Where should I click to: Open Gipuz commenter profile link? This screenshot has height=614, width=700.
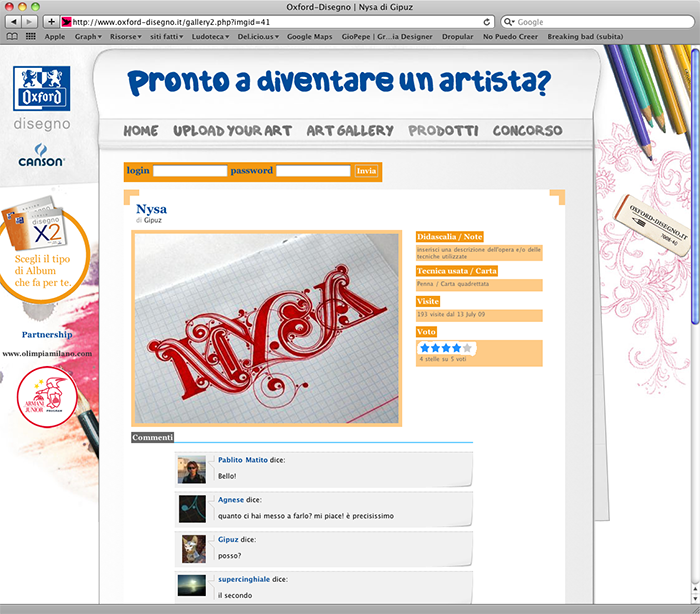tap(228, 539)
